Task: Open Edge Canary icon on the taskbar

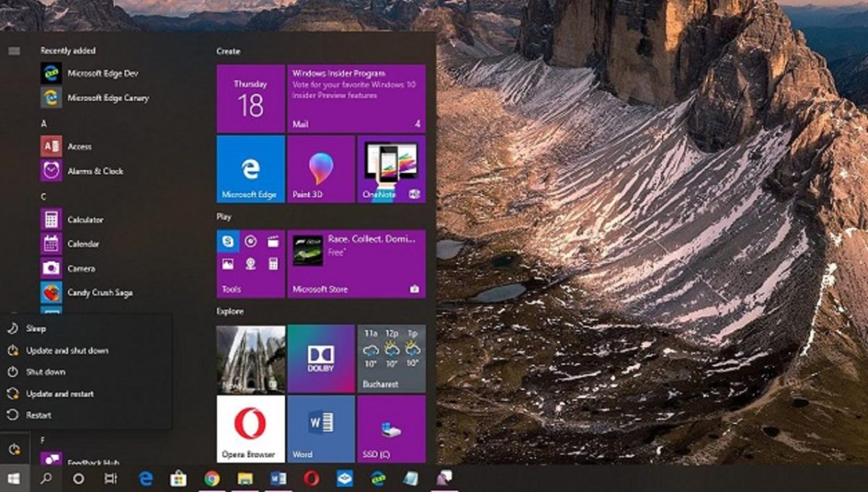Action: point(378,478)
